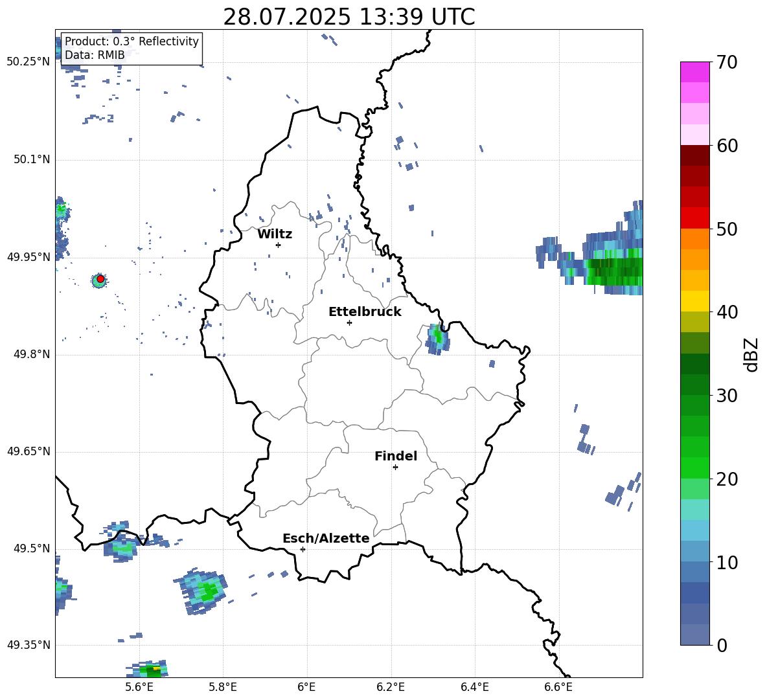Click the cross marker below Wiltz
Image resolution: width=767 pixels, height=700 pixels.
coord(279,245)
